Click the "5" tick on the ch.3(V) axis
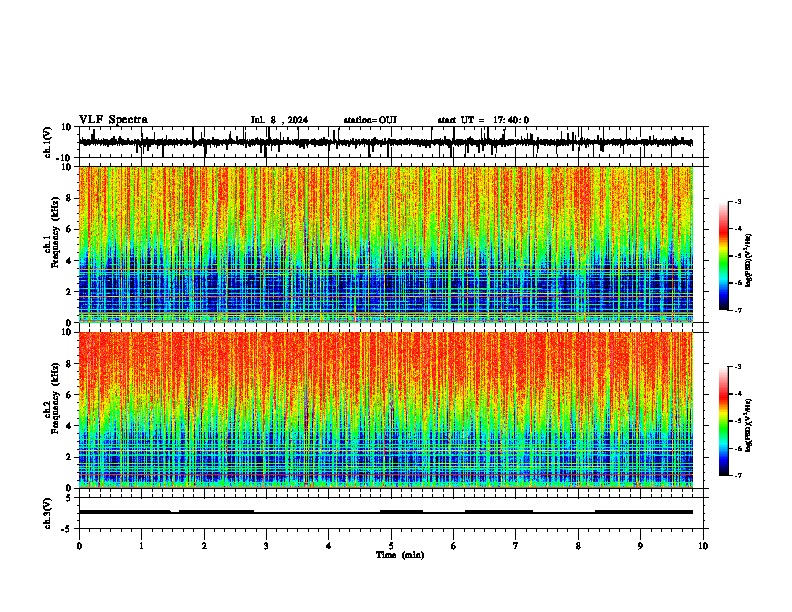This screenshot has height=612, width=792. (68, 497)
